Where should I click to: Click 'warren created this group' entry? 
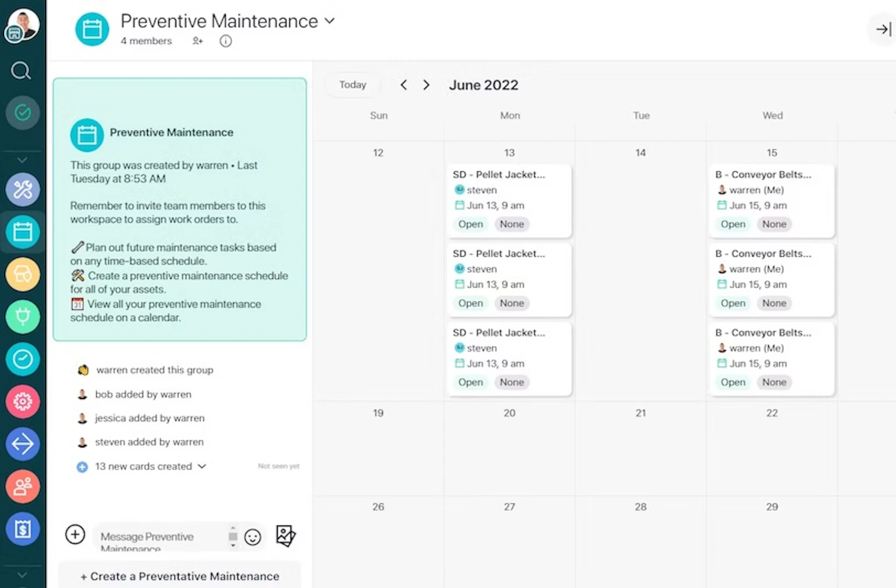(155, 370)
